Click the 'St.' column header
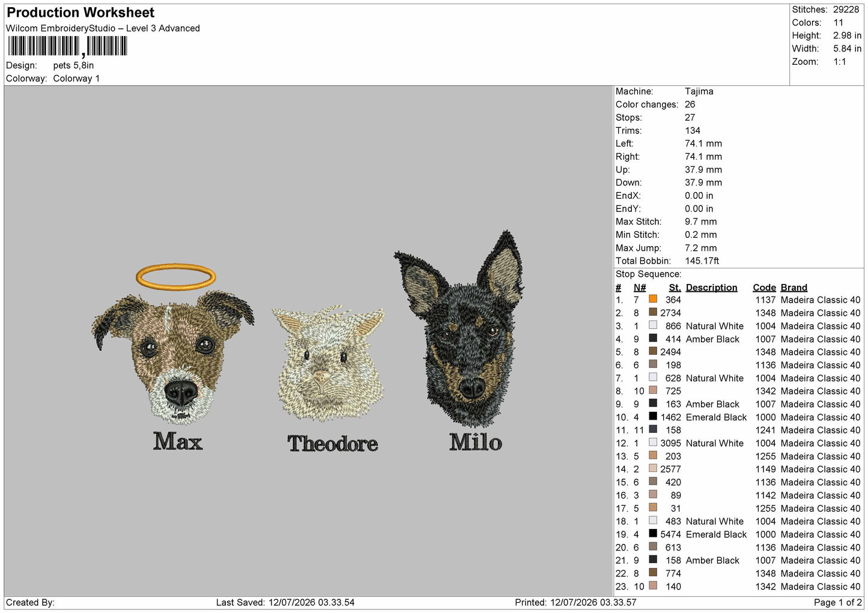This screenshot has height=613, width=868. click(675, 288)
